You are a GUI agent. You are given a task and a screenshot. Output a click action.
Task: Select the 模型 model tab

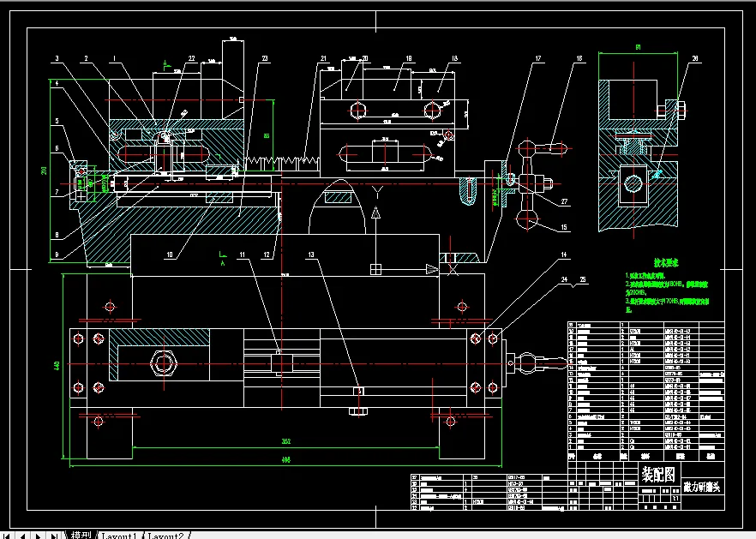coord(81,535)
